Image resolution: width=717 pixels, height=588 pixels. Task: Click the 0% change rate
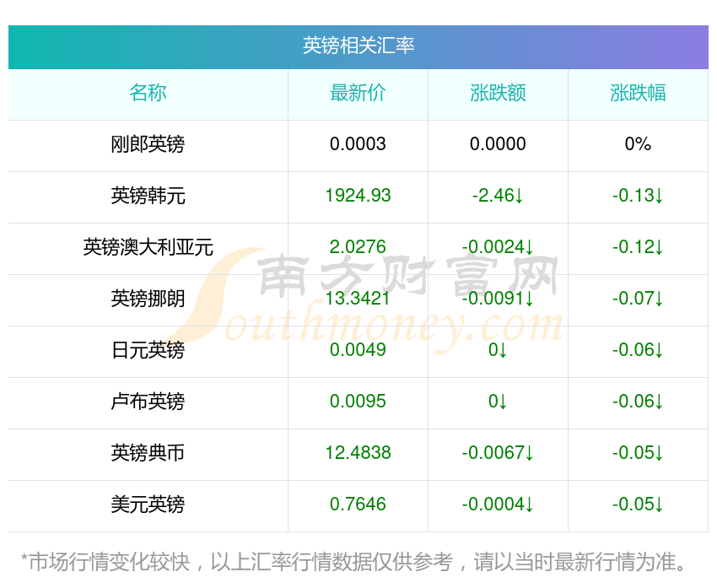638,144
